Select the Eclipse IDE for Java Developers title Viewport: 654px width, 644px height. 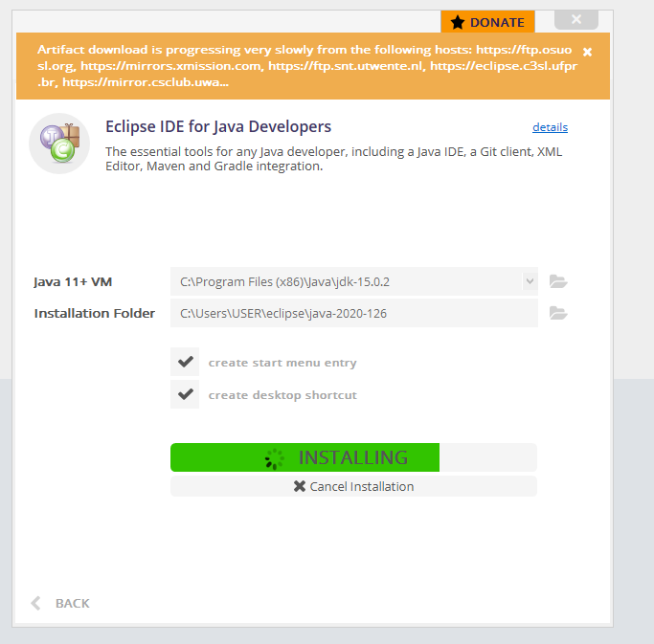point(218,126)
